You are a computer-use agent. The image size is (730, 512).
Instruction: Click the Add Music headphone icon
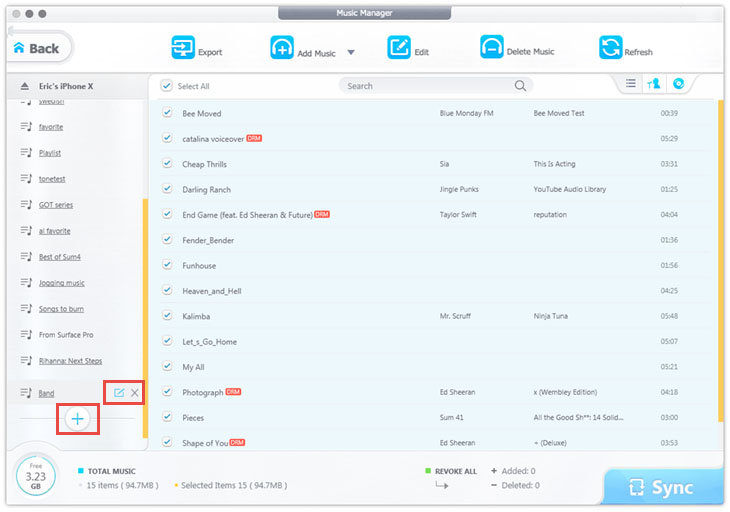click(x=282, y=47)
